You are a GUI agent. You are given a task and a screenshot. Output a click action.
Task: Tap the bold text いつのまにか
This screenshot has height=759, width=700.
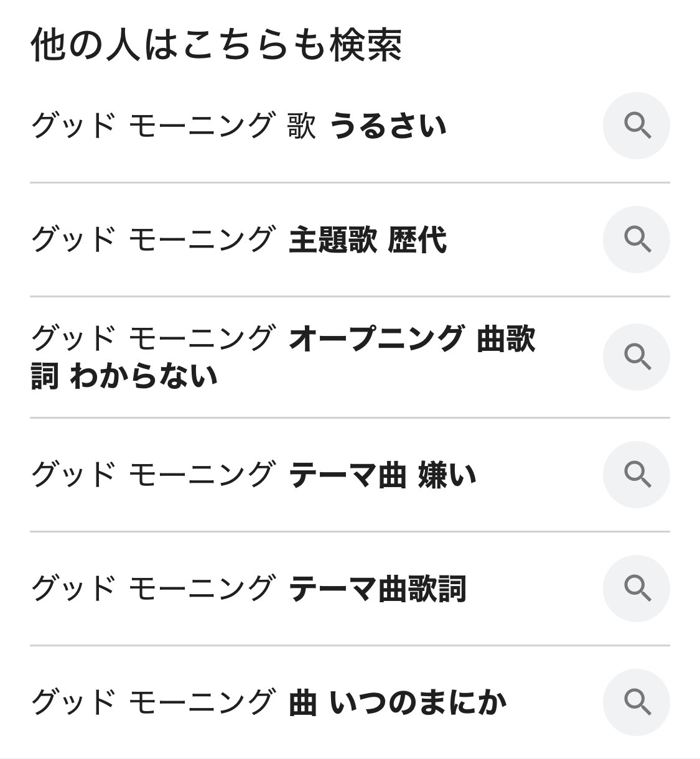click(418, 703)
